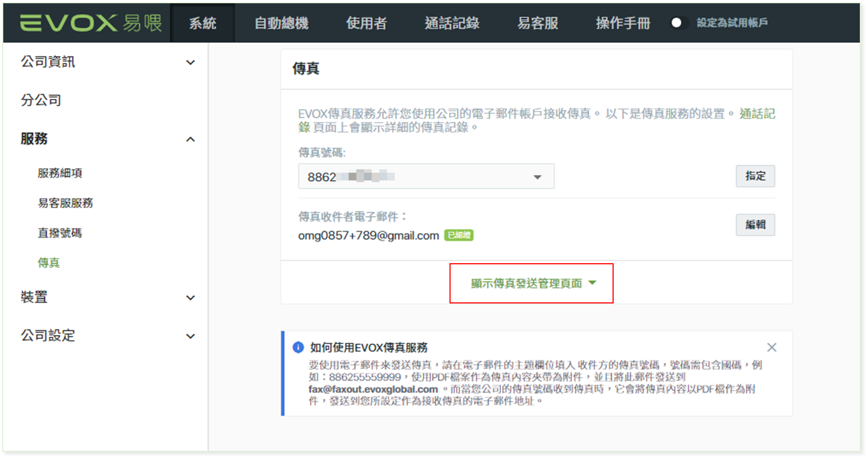Click the email omg0857+789@gmail.com

[369, 235]
